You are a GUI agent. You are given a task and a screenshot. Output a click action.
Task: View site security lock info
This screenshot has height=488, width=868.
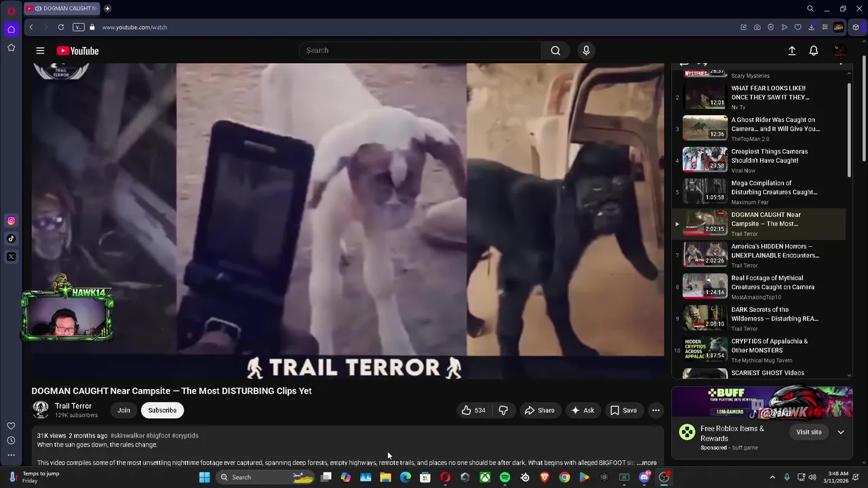point(92,27)
